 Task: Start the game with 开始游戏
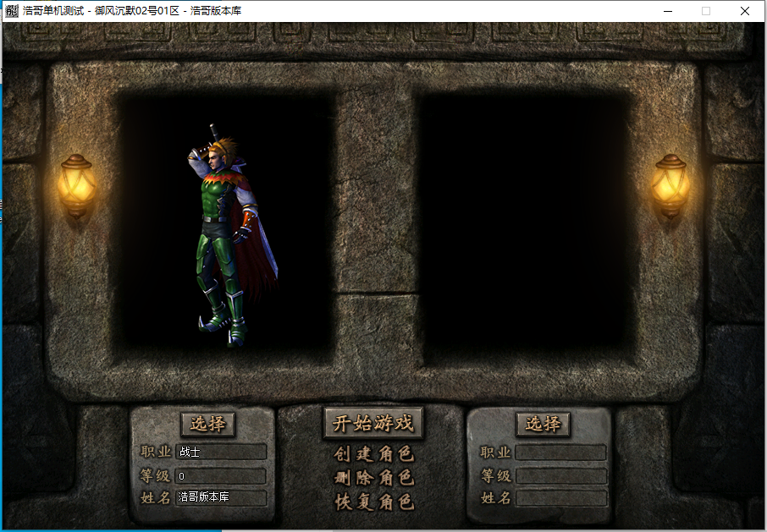(373, 423)
